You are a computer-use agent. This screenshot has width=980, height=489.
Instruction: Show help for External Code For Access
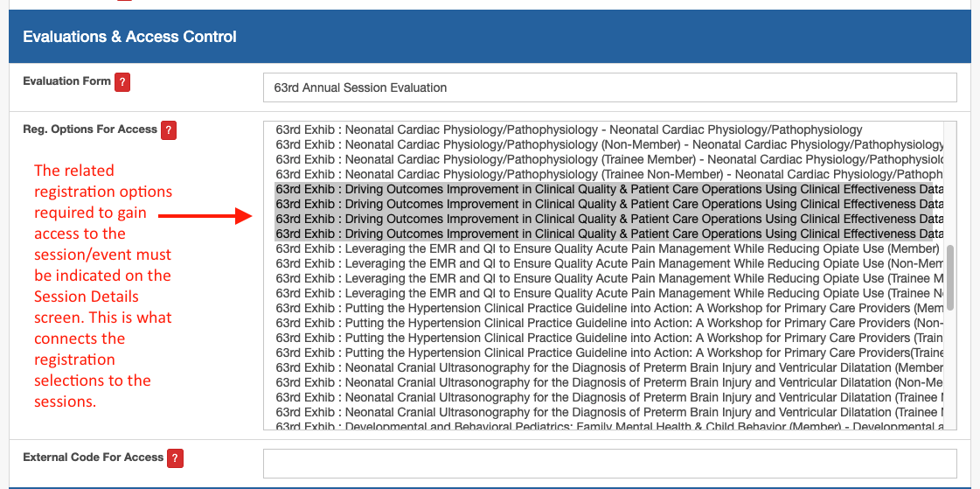click(176, 458)
